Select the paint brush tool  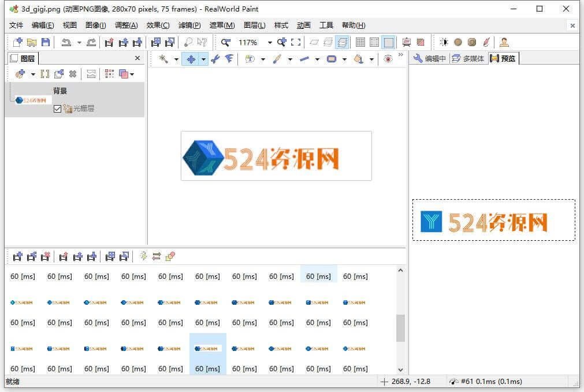point(277,59)
